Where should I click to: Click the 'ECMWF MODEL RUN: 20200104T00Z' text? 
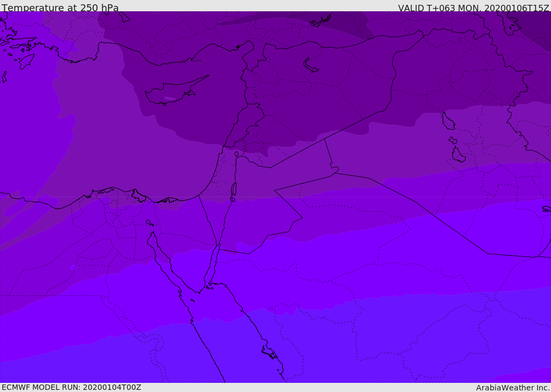(x=72, y=387)
